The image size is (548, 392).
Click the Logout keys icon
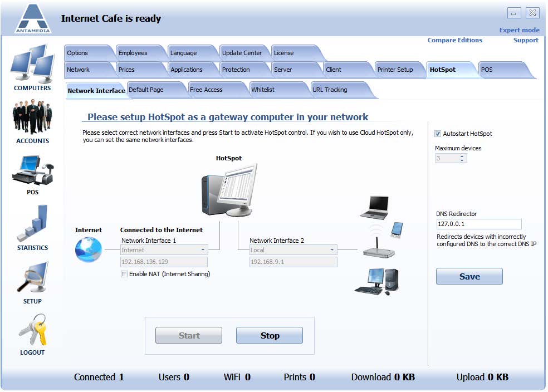pyautogui.click(x=32, y=329)
